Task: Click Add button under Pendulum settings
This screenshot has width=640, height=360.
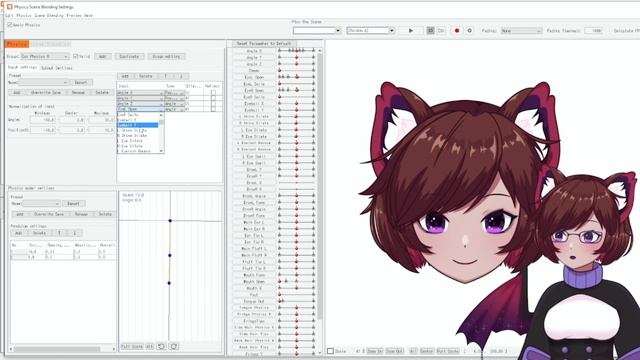Action: [x=18, y=233]
